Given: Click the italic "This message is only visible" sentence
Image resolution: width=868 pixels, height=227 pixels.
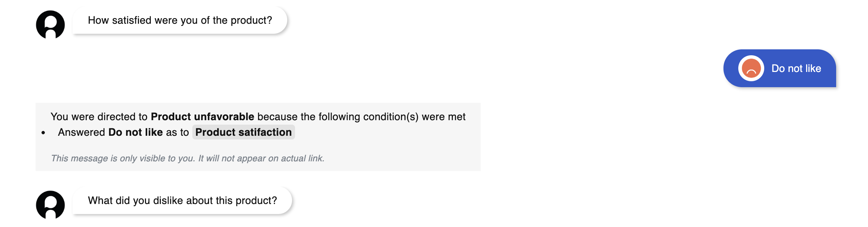Looking at the screenshot, I should coord(123,158).
